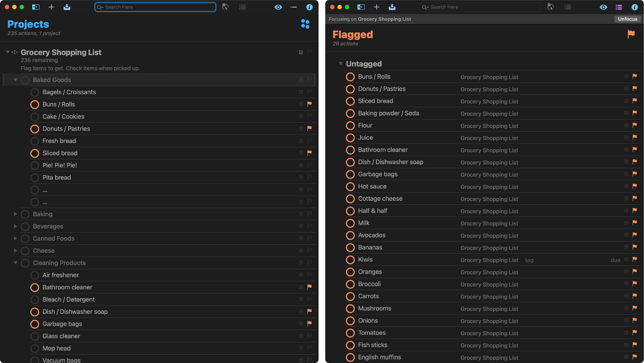The width and height of the screenshot is (644, 363).
Task: Expand the Canned Foods group
Action: click(x=15, y=238)
